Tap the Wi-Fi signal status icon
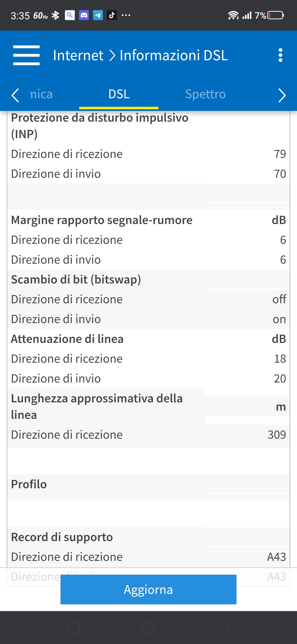Image resolution: width=297 pixels, height=644 pixels. click(233, 15)
